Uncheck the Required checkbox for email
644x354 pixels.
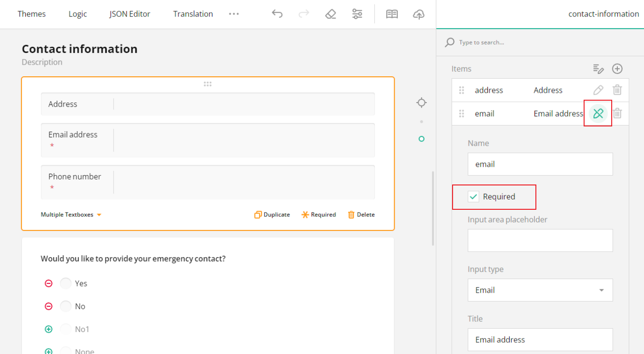point(473,197)
